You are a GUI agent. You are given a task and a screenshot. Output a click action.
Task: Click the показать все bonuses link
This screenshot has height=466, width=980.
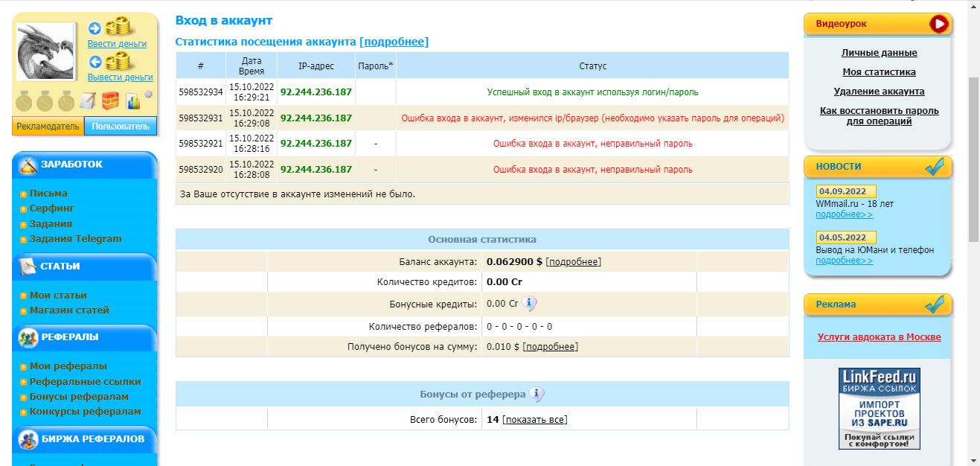coord(535,420)
